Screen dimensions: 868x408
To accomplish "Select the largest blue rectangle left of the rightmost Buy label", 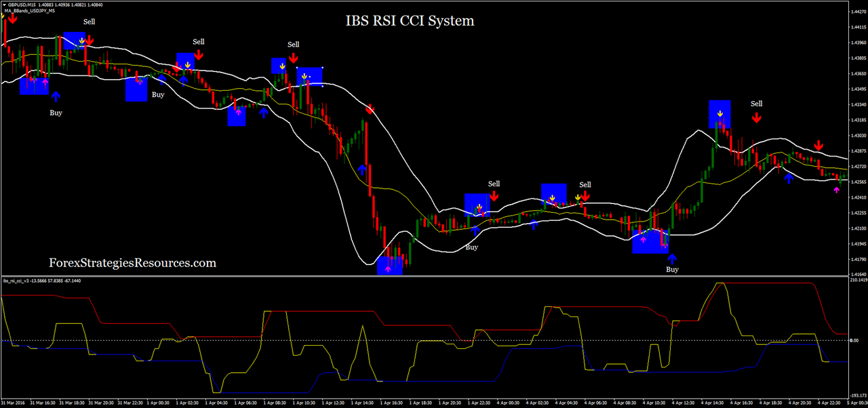I will tap(650, 241).
